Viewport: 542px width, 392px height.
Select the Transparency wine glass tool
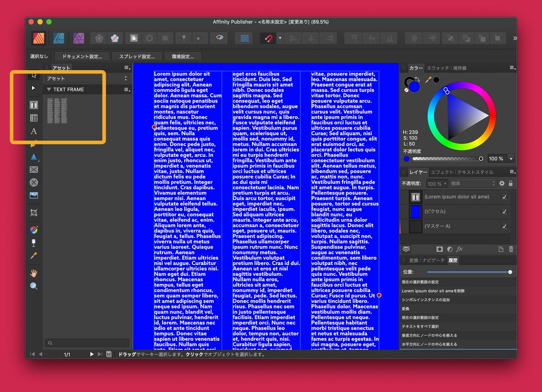(34, 243)
